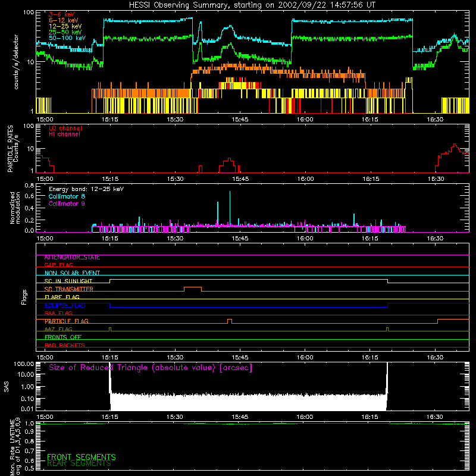Click the ATTENUATOR_STATE flag label
Image resolution: width=476 pixels, height=476 pixels.
(72, 258)
